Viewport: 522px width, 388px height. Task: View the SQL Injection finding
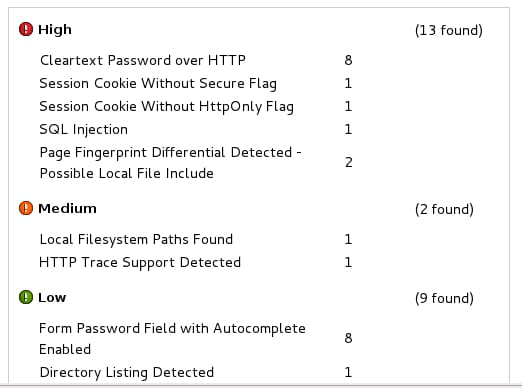(84, 129)
